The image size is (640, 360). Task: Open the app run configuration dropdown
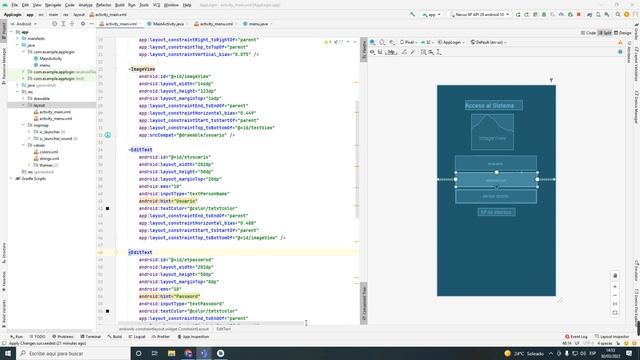tap(432, 14)
